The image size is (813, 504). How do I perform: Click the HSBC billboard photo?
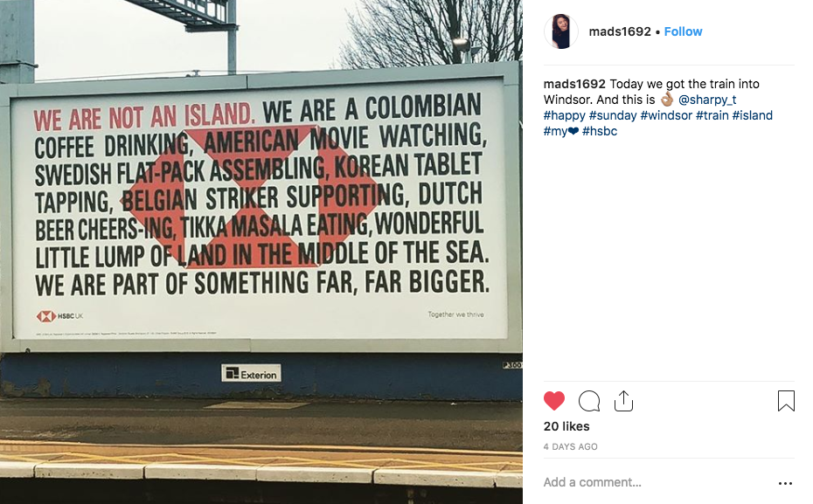click(261, 252)
